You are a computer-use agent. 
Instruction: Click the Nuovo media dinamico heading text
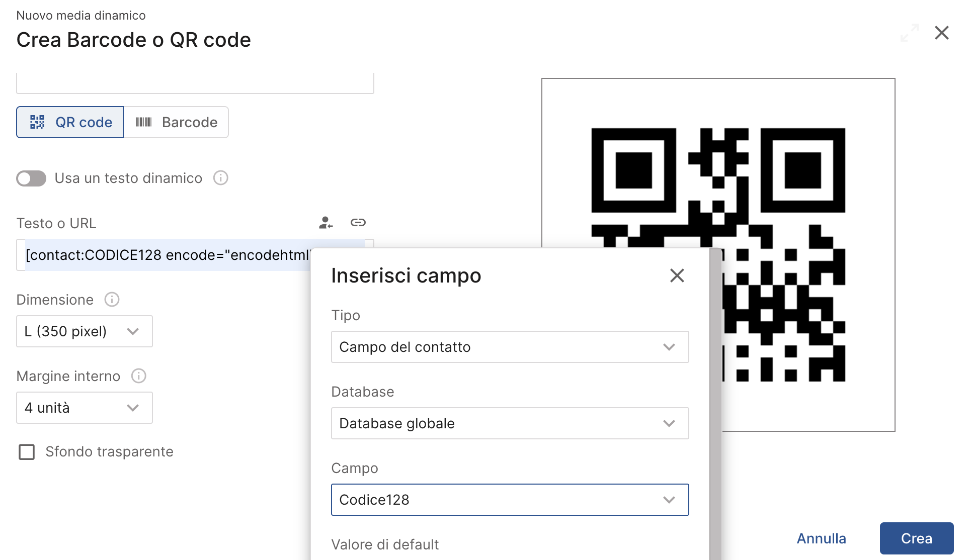(x=81, y=16)
